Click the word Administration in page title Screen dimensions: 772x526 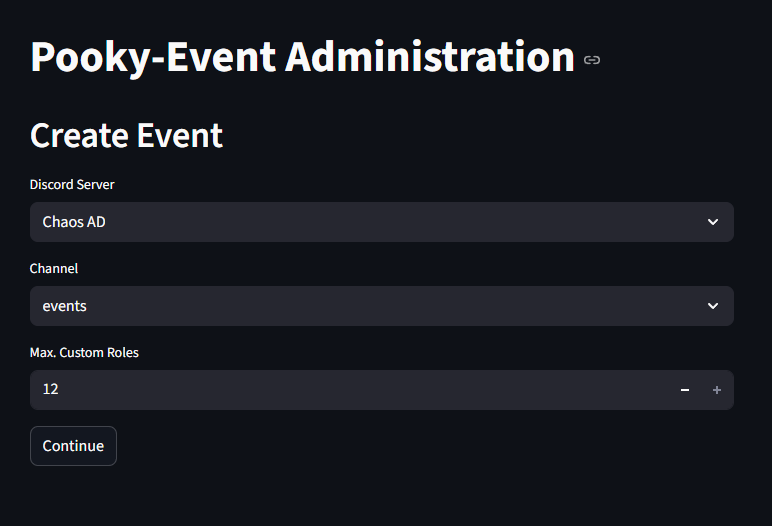click(x=430, y=58)
